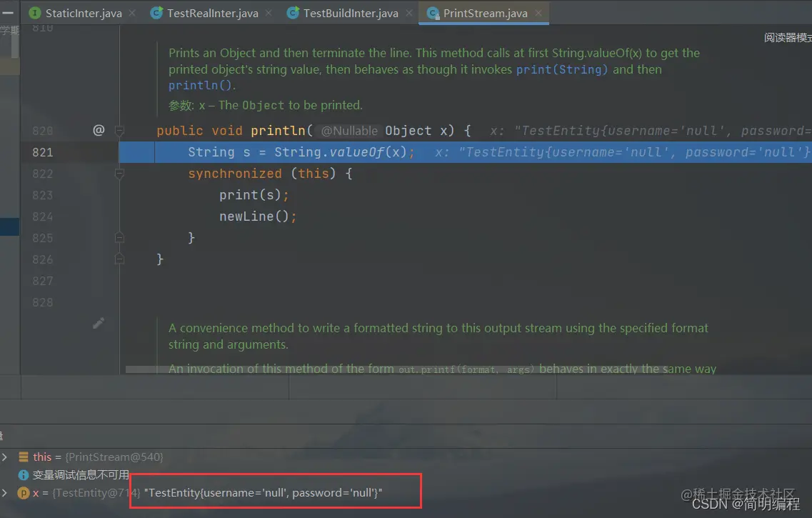Click the fold end marker at line 825
Viewport: 812px width, 518px height.
tap(119, 238)
